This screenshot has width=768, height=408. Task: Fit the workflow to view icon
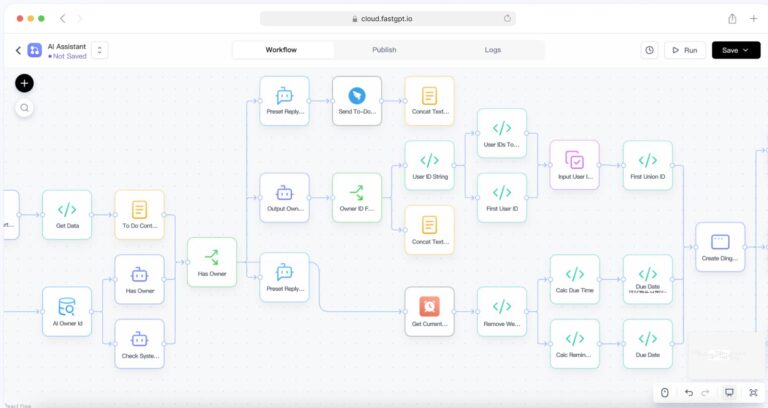click(753, 392)
